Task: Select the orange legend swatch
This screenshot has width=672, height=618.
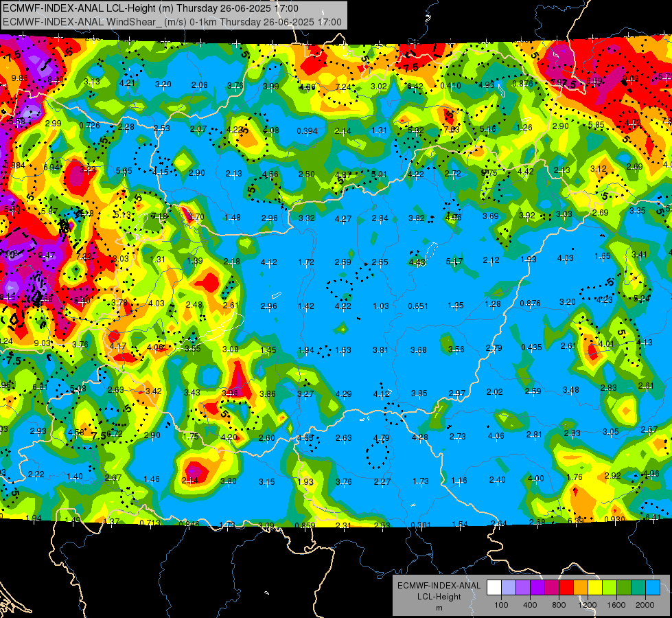Action: click(581, 588)
